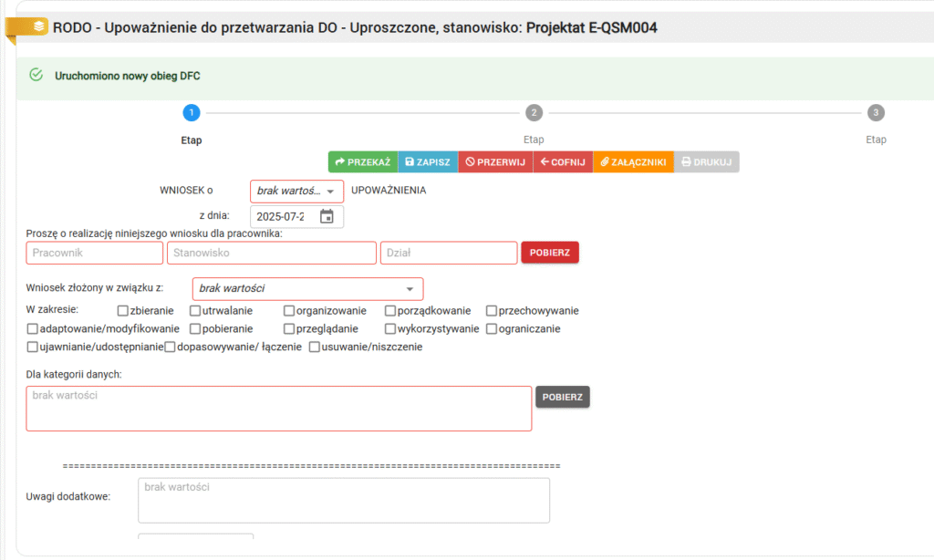This screenshot has width=934, height=560.
Task: Enable the usuwanie/niszczenie checkbox
Action: (x=315, y=347)
